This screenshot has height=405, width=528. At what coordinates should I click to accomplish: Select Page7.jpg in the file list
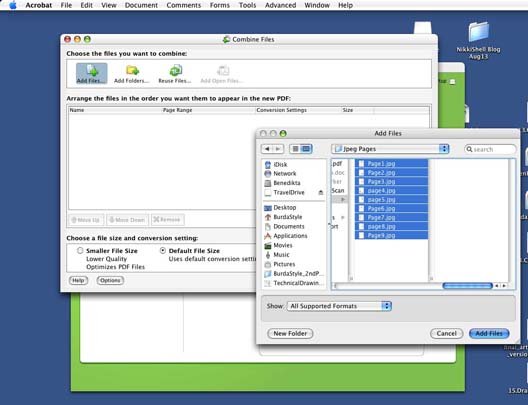click(392, 217)
